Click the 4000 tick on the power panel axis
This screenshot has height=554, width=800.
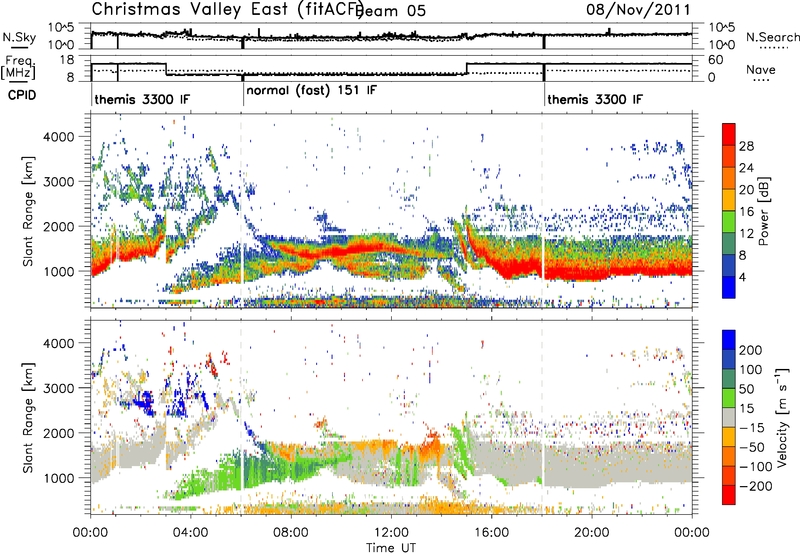(59, 137)
